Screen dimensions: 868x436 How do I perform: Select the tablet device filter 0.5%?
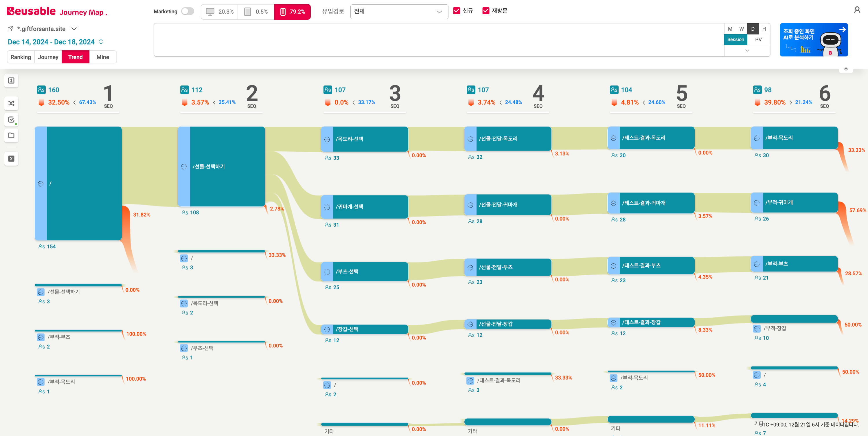[256, 12]
